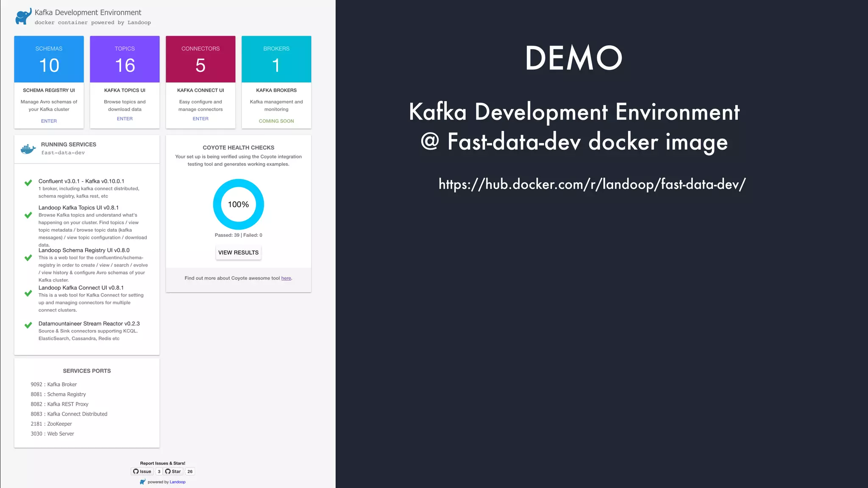The width and height of the screenshot is (868, 488).
Task: Click 'Passed: 39 | Failed: 0' text
Action: (x=238, y=235)
